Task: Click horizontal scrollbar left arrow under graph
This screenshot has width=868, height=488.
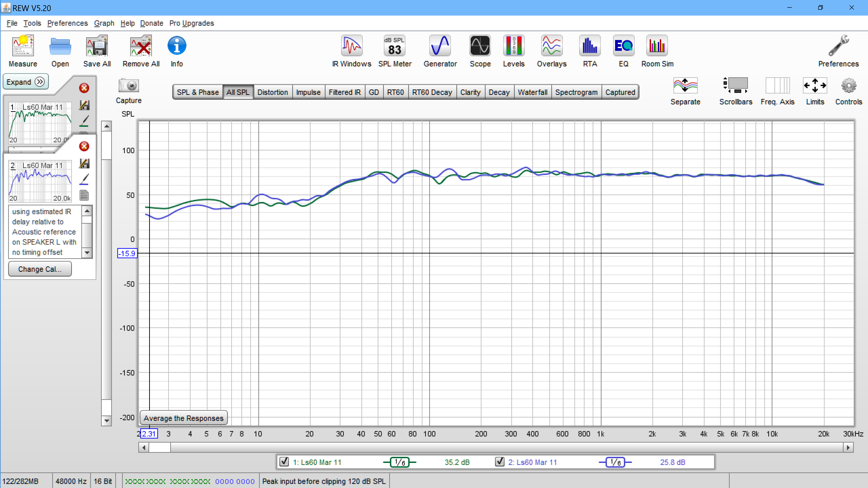Action: click(x=144, y=448)
